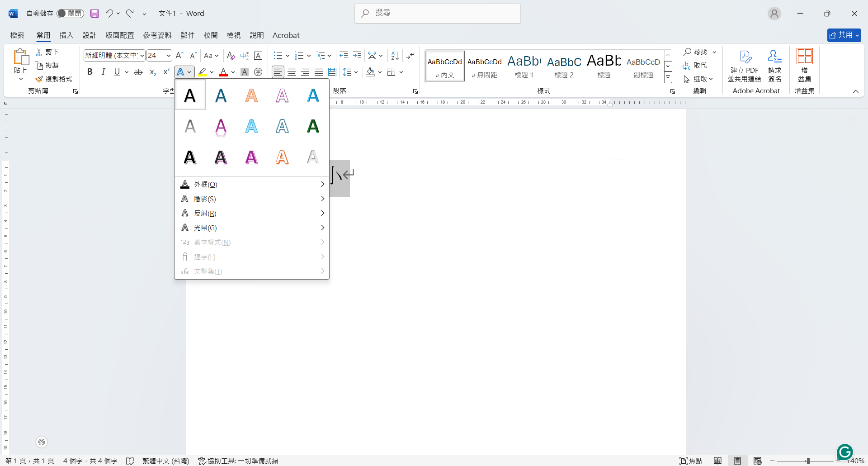Click the Clear All Formatting icon
Image resolution: width=868 pixels, height=466 pixels.
231,56
